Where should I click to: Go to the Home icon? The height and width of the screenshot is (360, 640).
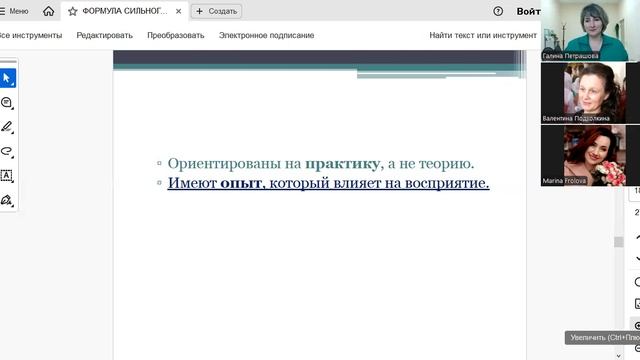(x=49, y=11)
